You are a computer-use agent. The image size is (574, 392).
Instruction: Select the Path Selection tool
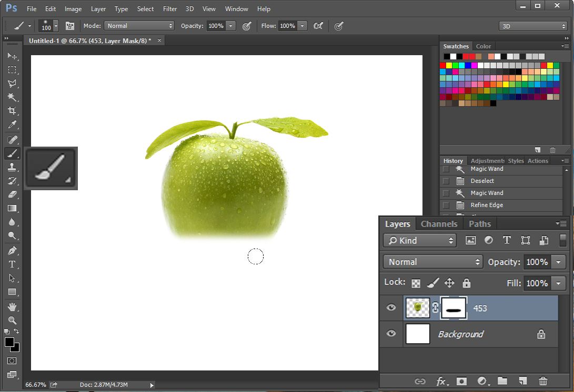12,278
